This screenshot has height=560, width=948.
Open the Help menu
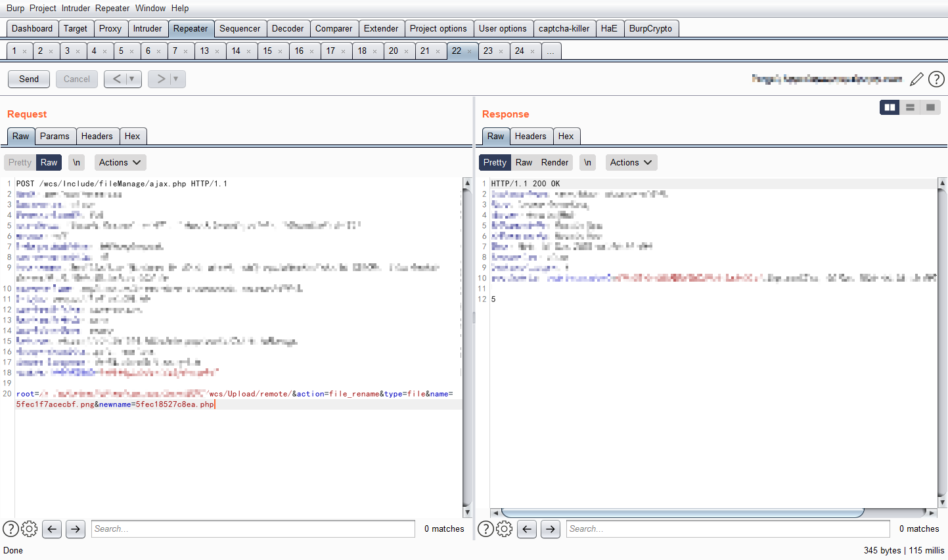pyautogui.click(x=180, y=8)
